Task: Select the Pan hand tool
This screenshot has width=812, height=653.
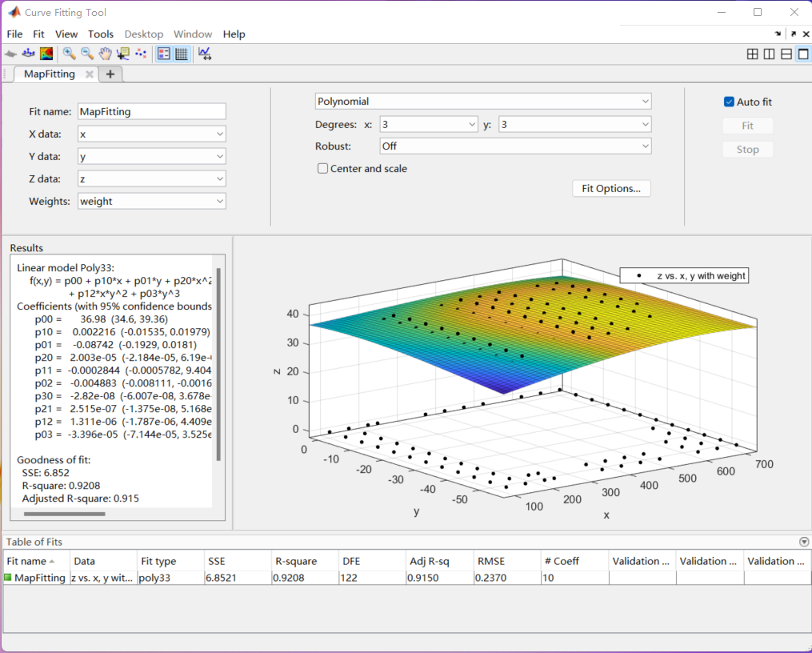Action: point(105,54)
